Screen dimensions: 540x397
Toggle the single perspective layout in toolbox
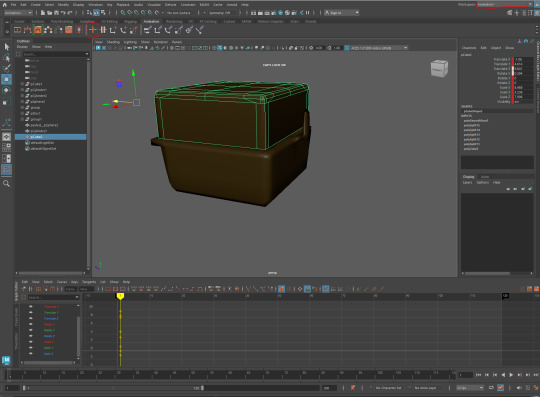coord(7,137)
